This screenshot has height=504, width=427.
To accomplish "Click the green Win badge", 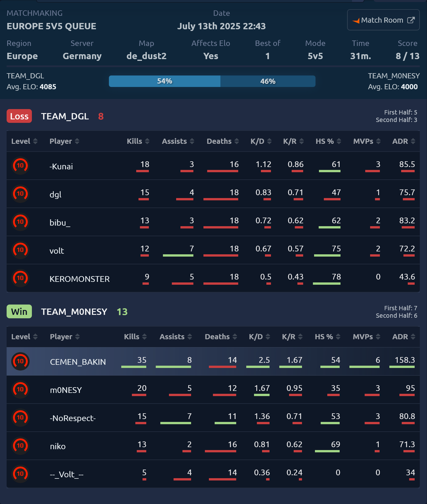I will coord(19,311).
